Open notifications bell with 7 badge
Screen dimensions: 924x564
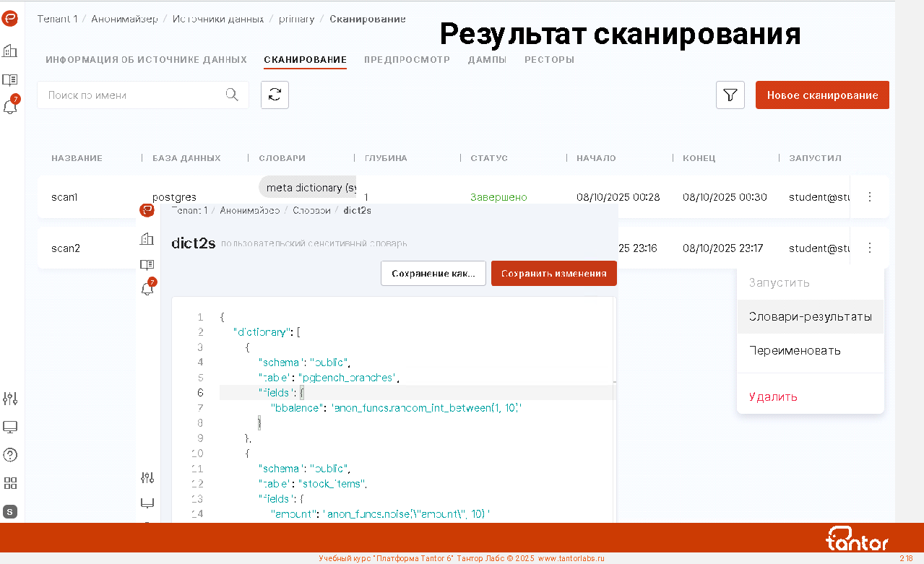pyautogui.click(x=10, y=107)
